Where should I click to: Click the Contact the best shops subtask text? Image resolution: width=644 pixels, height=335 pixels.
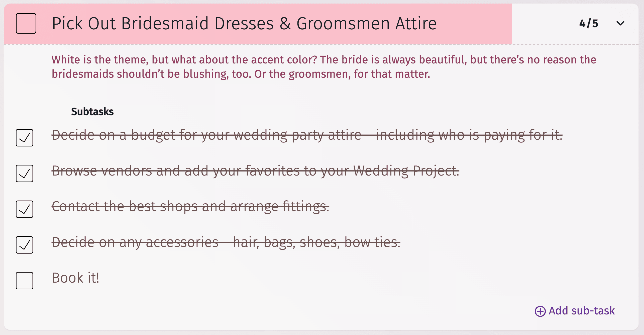pyautogui.click(x=190, y=206)
